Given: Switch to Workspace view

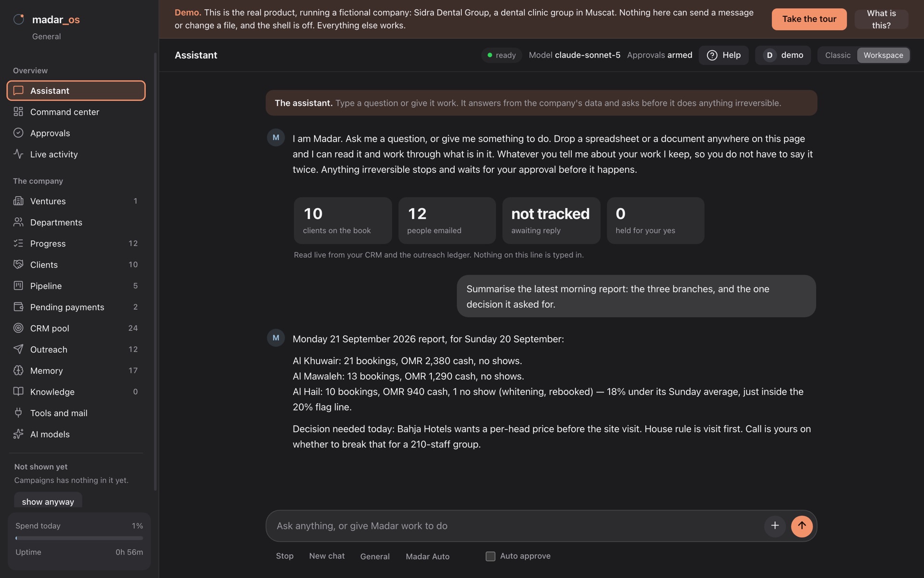Looking at the screenshot, I should tap(883, 55).
